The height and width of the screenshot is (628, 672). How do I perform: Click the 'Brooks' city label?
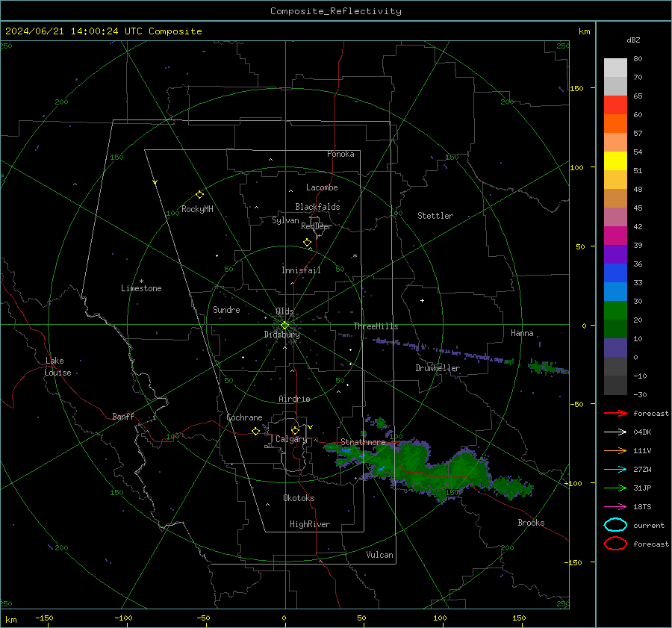pyautogui.click(x=531, y=523)
